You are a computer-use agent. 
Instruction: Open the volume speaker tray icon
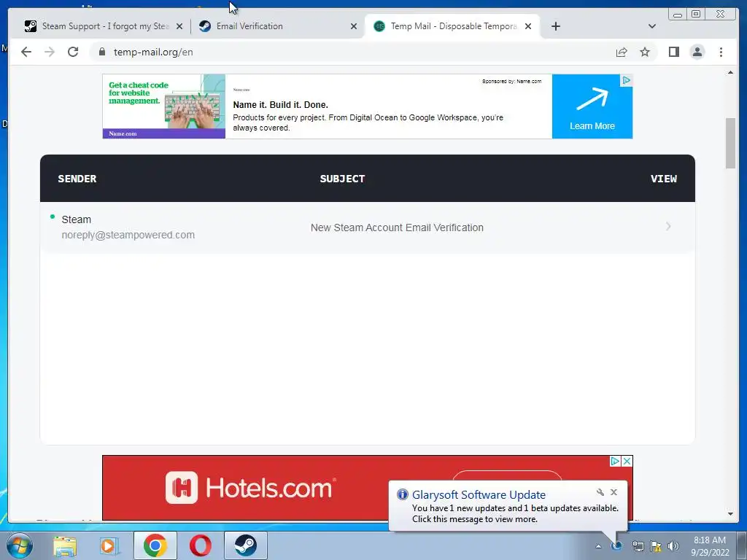click(673, 546)
